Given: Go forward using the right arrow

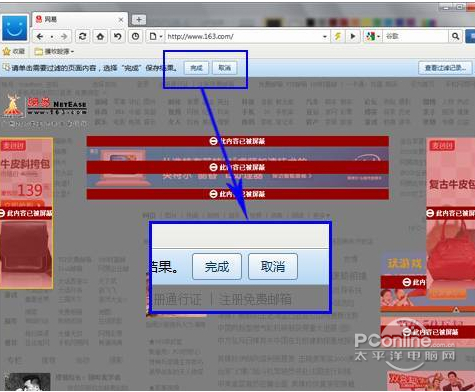Looking at the screenshot, I should point(64,36).
